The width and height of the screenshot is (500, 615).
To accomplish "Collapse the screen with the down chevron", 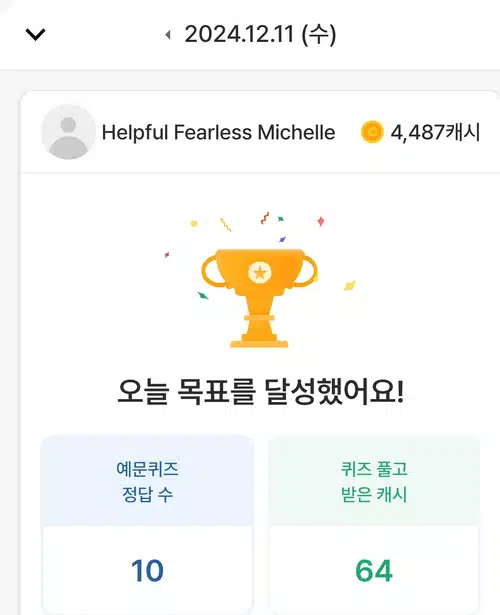I will click(35, 35).
